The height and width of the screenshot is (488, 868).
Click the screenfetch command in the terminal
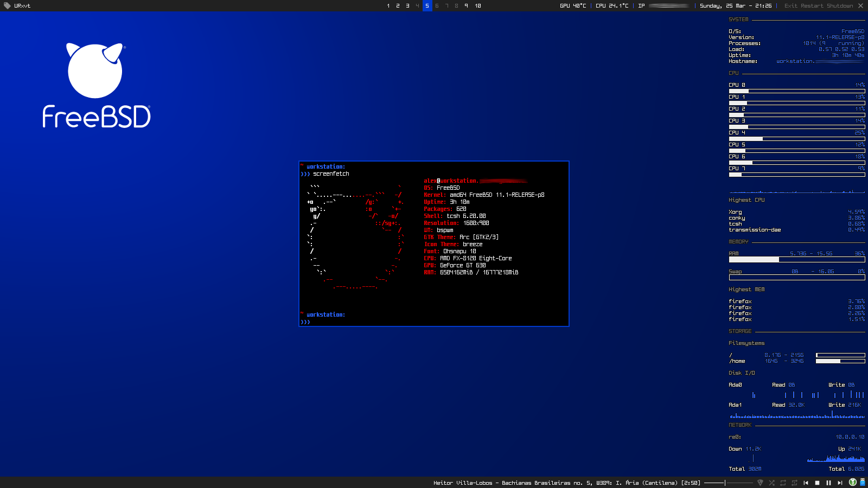(331, 174)
